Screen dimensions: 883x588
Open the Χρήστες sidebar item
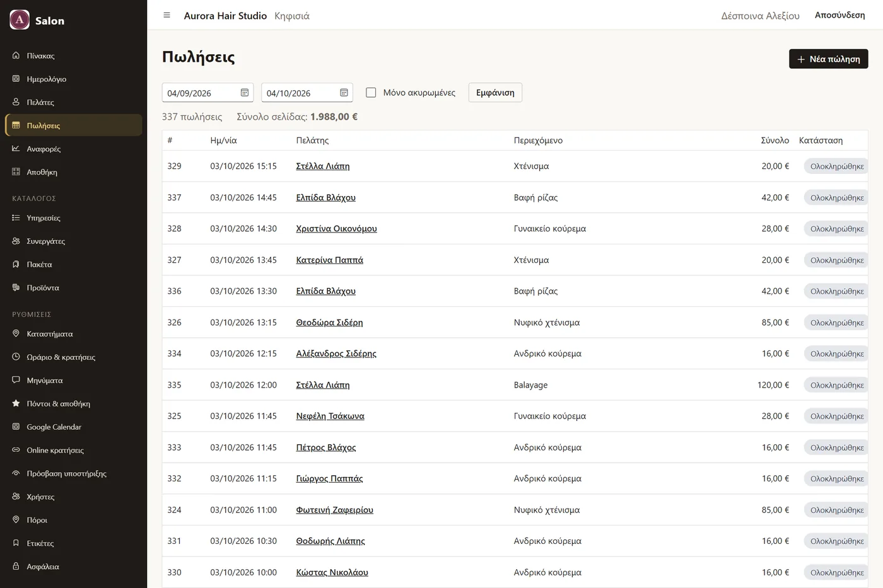pyautogui.click(x=74, y=497)
